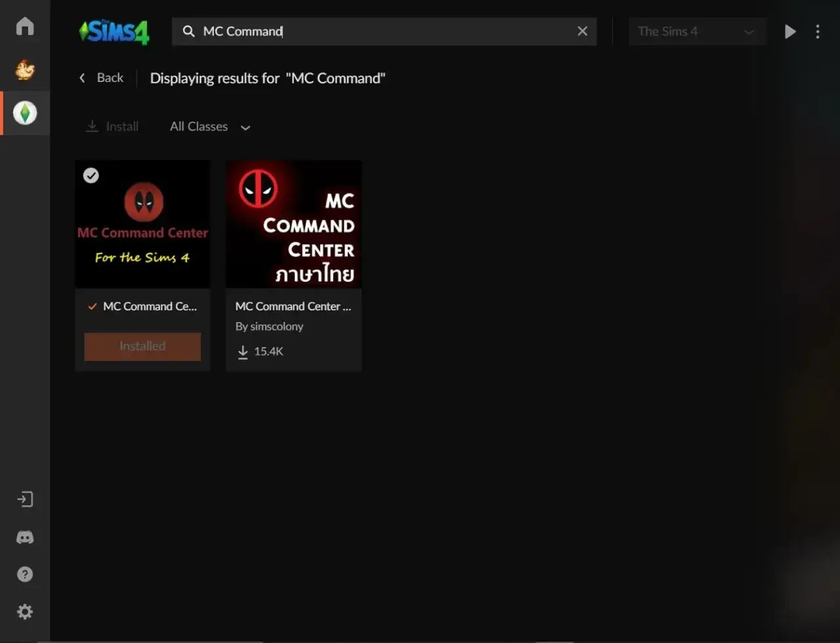Open The Sims 4 game selector dropdown
Image resolution: width=840 pixels, height=643 pixels.
click(x=697, y=31)
